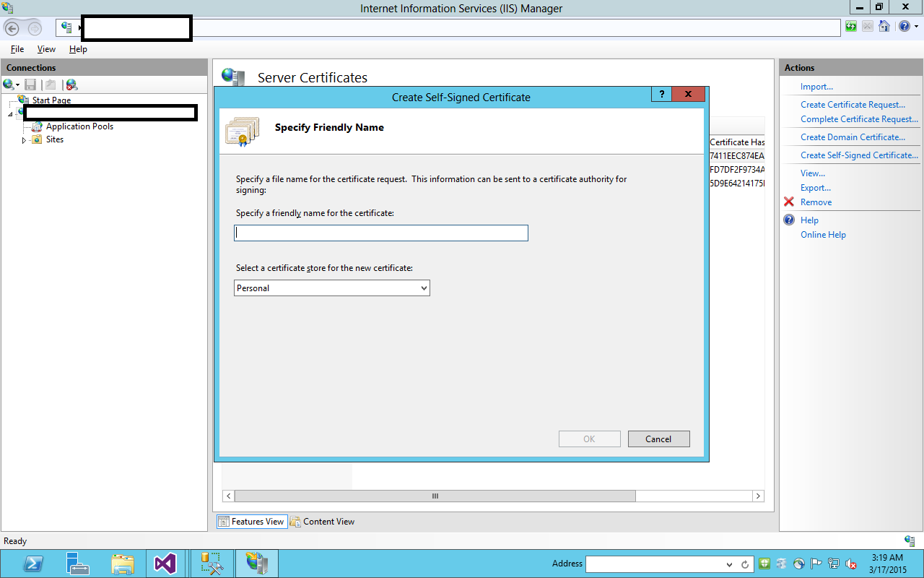Click the Save Connections disk icon
The height and width of the screenshot is (578, 924).
pos(30,85)
